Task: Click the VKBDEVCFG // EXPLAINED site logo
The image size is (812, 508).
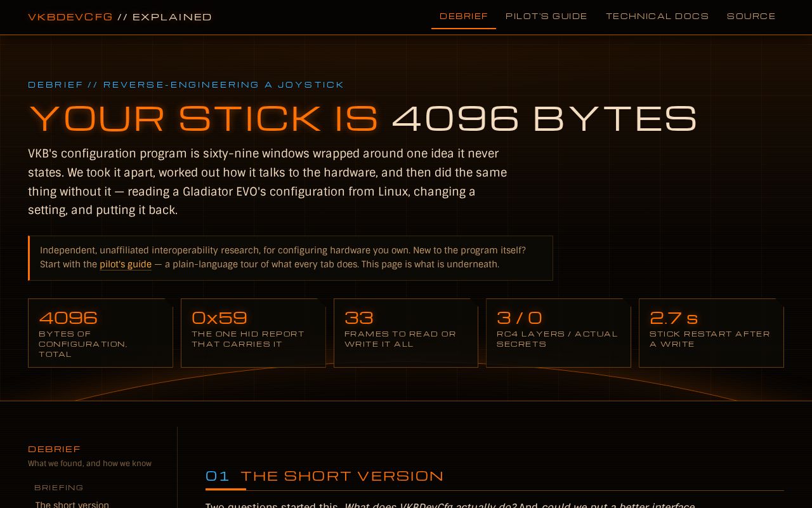Action: point(120,17)
